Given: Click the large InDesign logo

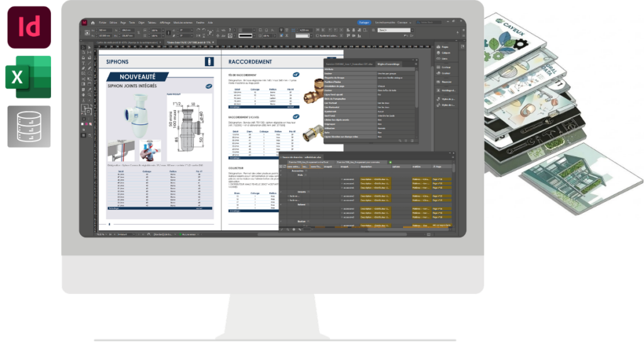Looking at the screenshot, I should (29, 27).
